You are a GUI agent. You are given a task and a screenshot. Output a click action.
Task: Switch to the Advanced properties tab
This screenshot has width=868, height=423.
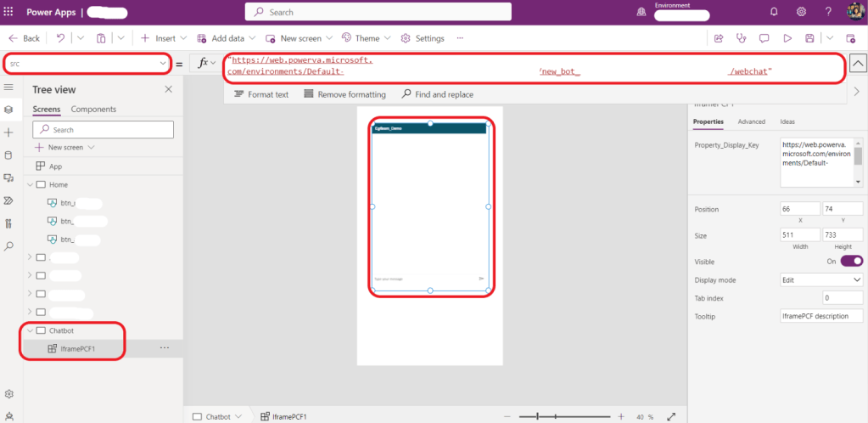[751, 121]
